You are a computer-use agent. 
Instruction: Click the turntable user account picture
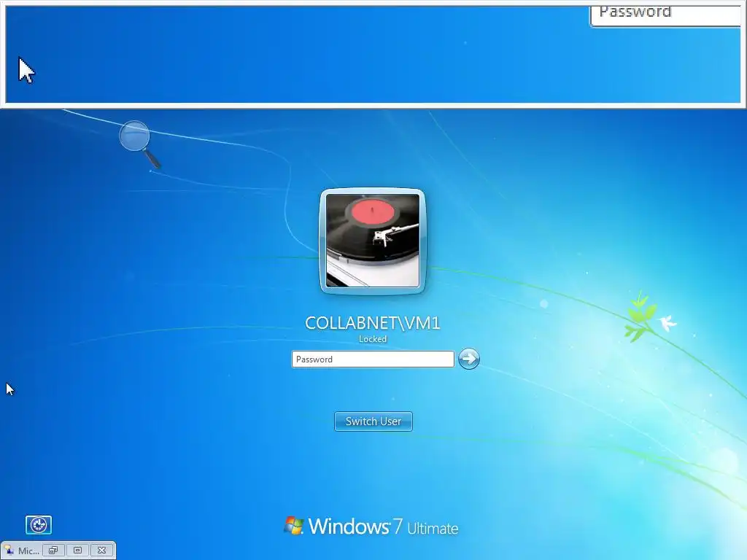pos(373,241)
